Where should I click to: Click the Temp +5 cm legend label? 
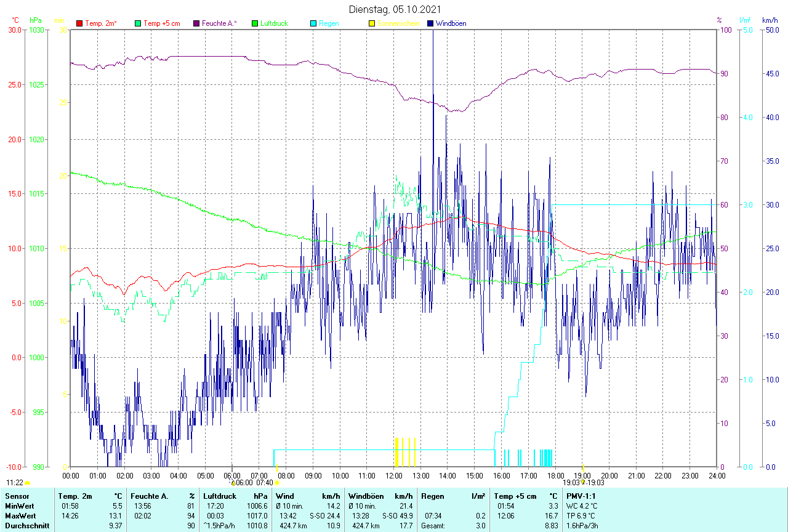[x=161, y=23]
